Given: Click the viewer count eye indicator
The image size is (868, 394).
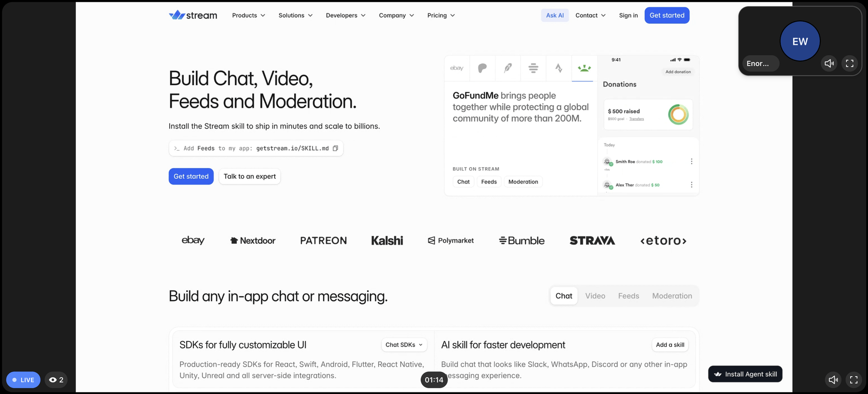Looking at the screenshot, I should (56, 380).
